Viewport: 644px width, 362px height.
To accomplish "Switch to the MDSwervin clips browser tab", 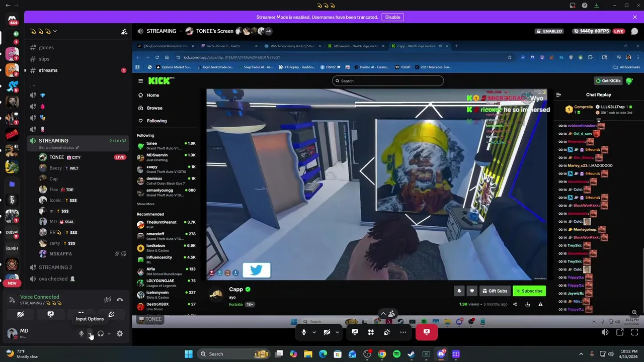I will (x=356, y=46).
